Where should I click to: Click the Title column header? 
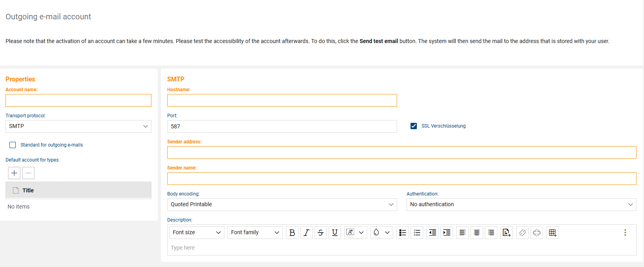[78, 190]
